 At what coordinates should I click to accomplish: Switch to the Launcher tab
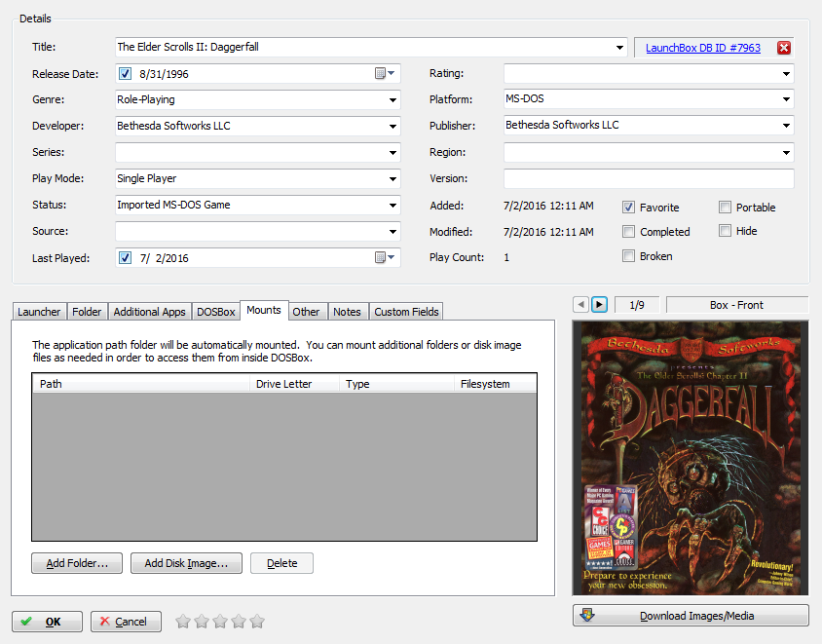tap(39, 312)
